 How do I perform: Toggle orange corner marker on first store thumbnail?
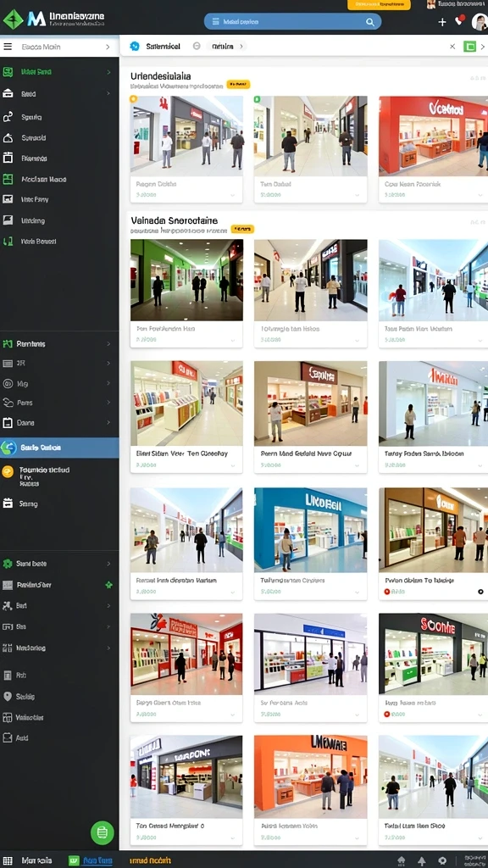point(133,99)
